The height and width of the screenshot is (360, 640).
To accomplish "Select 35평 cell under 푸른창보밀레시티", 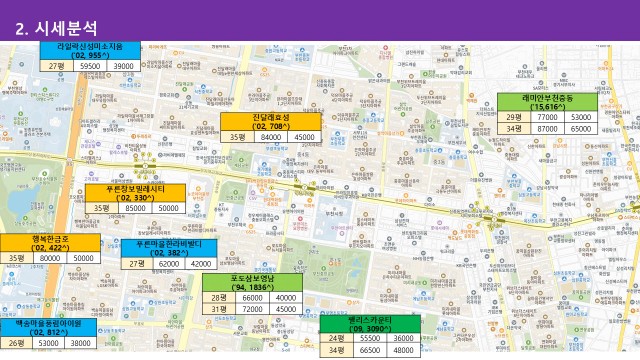I will click(102, 208).
